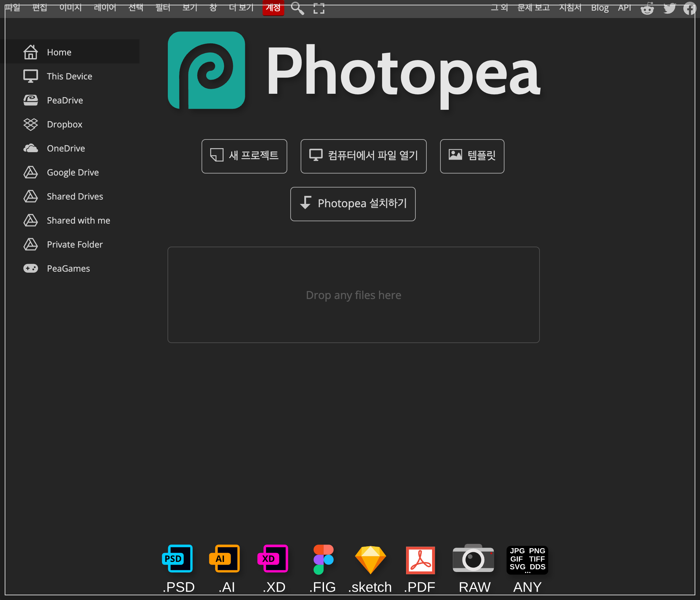
Task: Click the .PDF format icon
Action: [x=420, y=560]
